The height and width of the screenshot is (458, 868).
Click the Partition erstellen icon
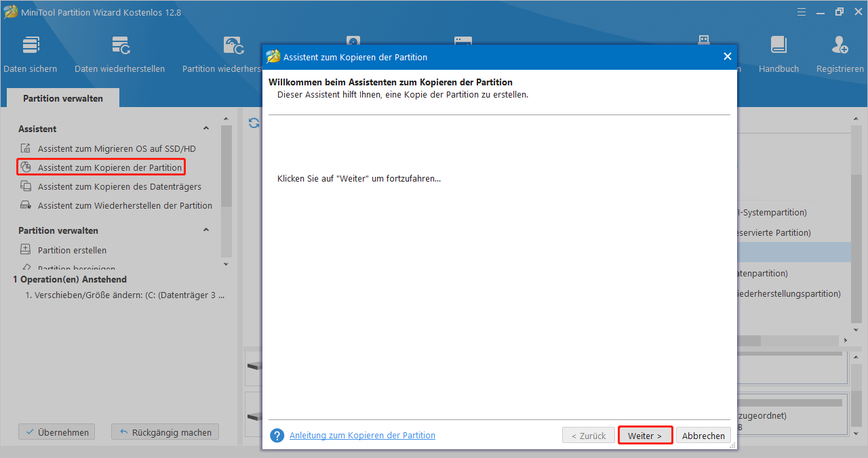click(26, 250)
